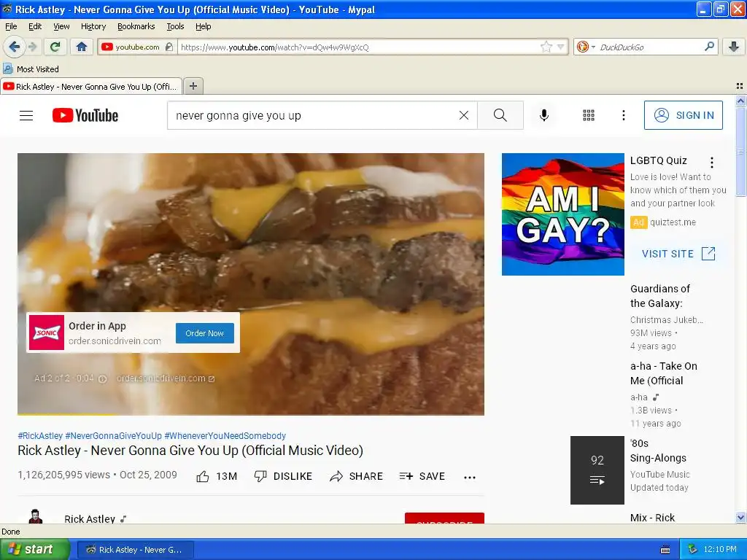Click the DISLIKE thumbs down button
Image resolution: width=747 pixels, height=560 pixels.
[283, 476]
